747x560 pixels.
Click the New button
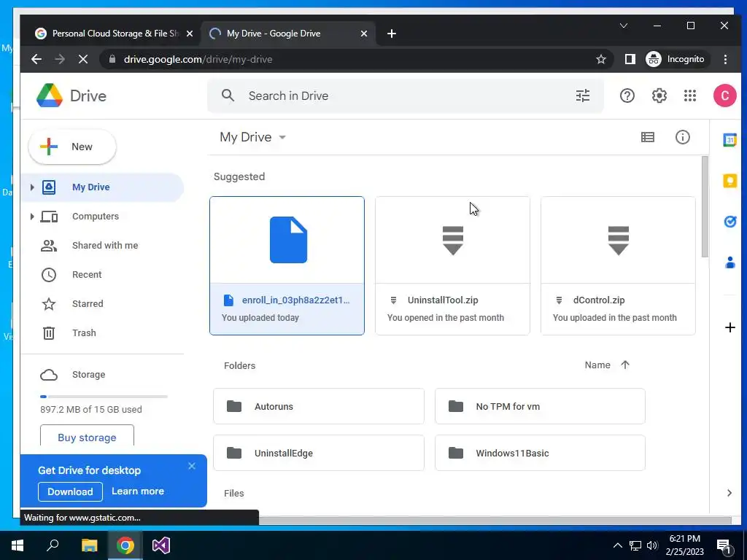72,147
